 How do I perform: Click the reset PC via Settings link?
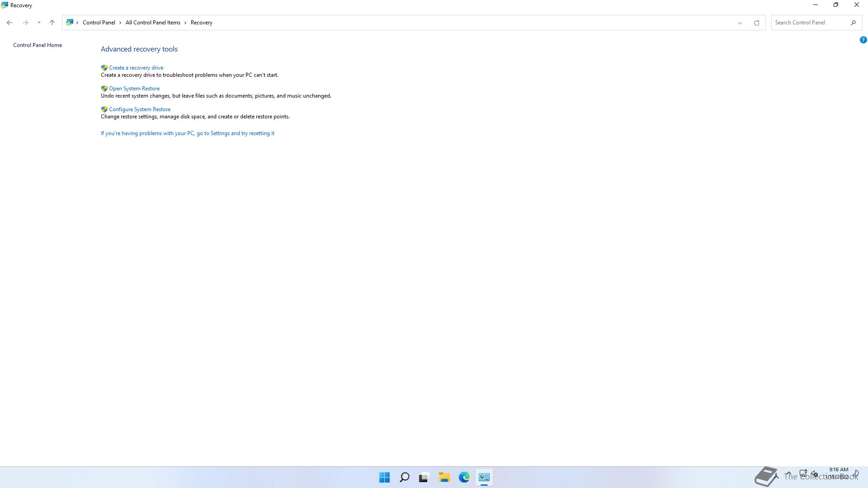tap(188, 133)
